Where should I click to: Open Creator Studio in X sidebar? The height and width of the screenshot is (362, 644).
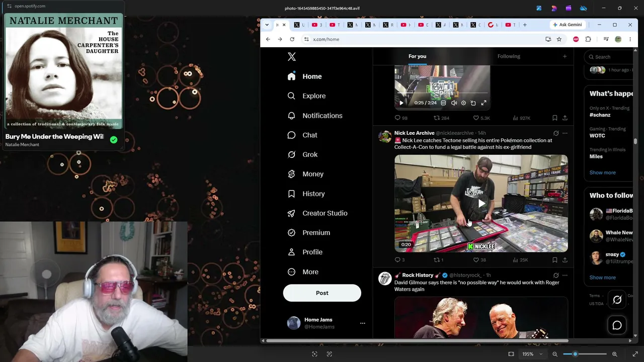coord(317,213)
